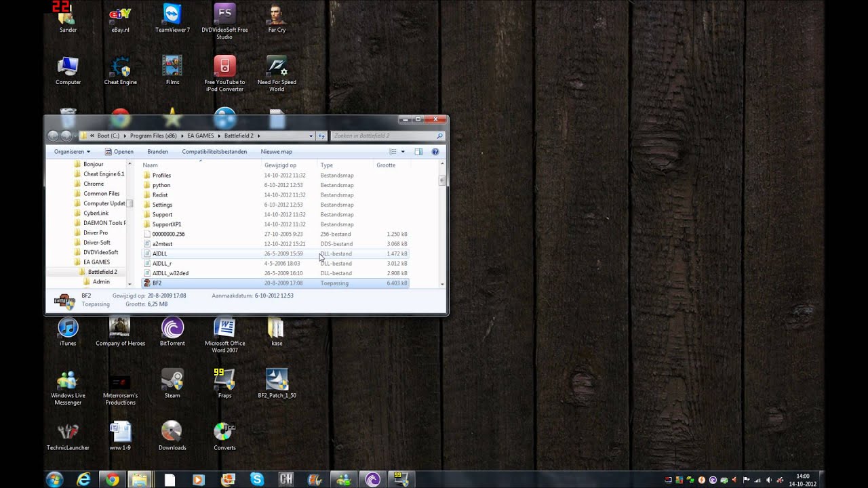Launch TeamViewer 7 from the desktop
This screenshot has width=868, height=488.
tap(172, 17)
